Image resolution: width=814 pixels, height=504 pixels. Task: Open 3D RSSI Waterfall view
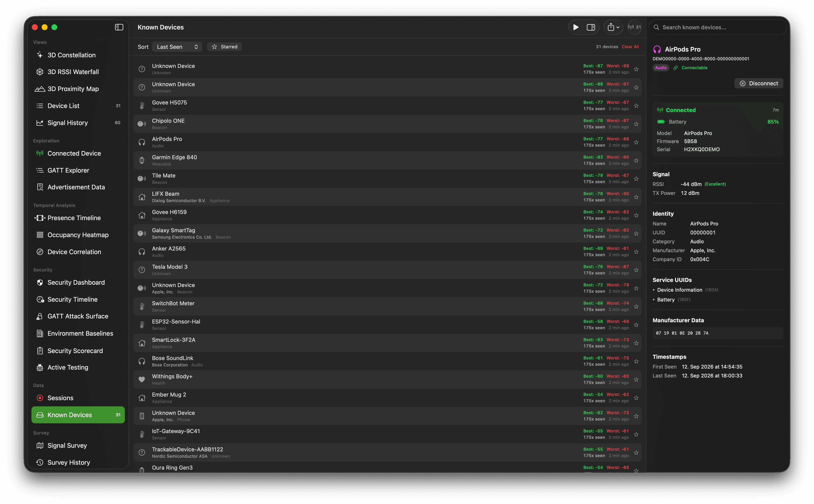point(78,72)
